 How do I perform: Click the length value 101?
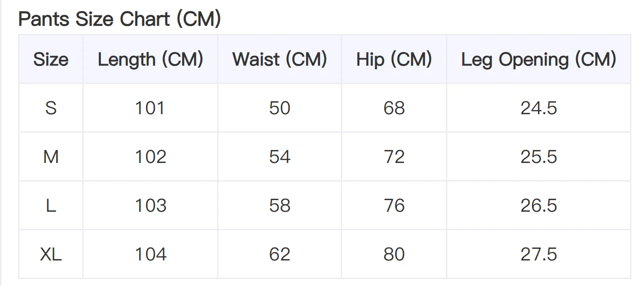point(150,108)
